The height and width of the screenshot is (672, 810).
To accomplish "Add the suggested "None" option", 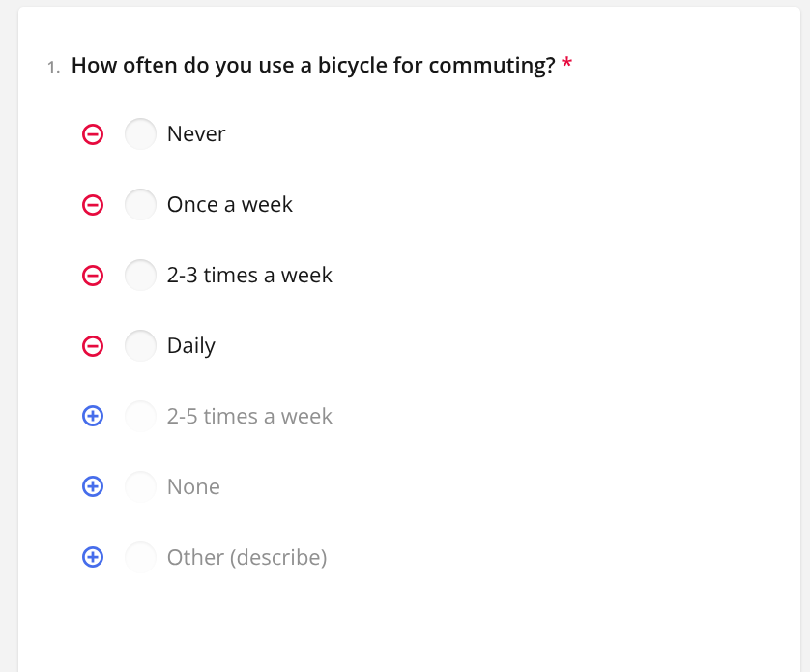I will [93, 487].
